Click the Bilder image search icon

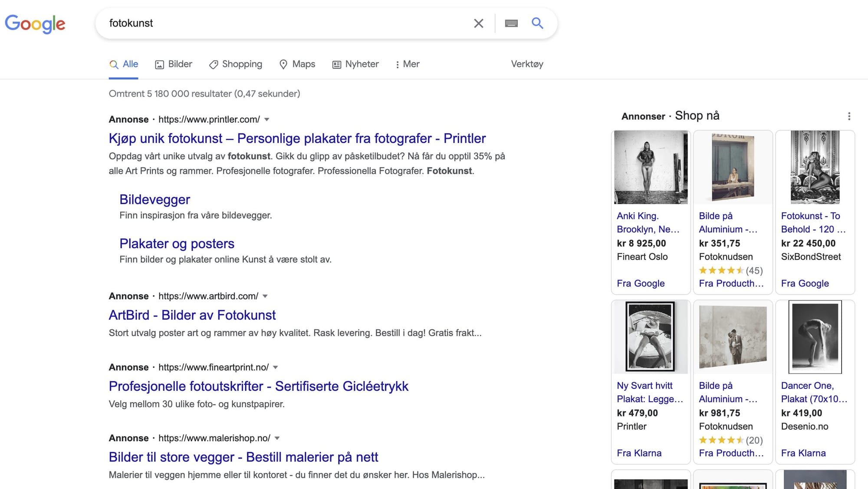[159, 65]
